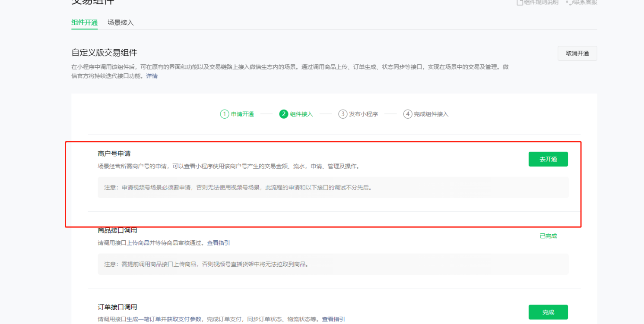The height and width of the screenshot is (324, 644).
Task: Click the 组件规则说明 document icon
Action: click(x=520, y=2)
